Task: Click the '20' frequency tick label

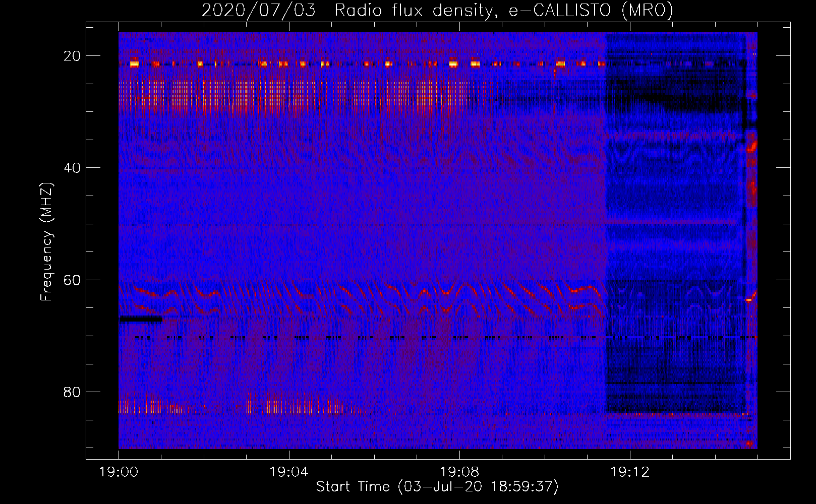Action: coord(73,56)
